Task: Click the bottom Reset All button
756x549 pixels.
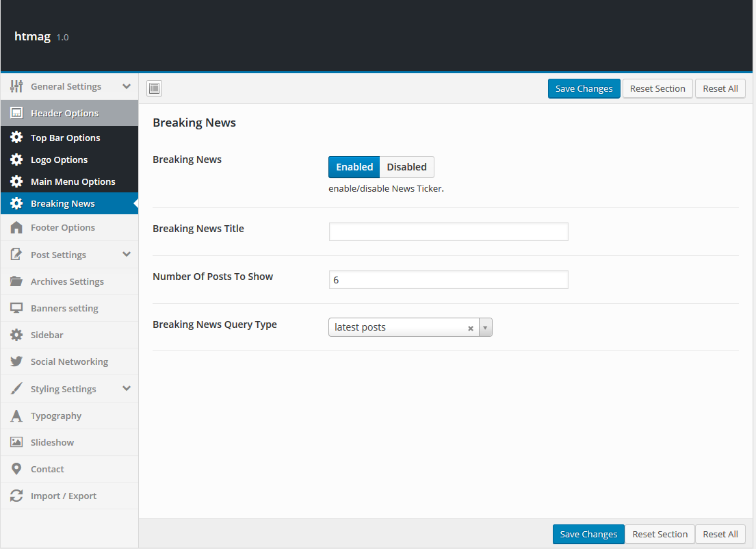Action: click(x=720, y=534)
